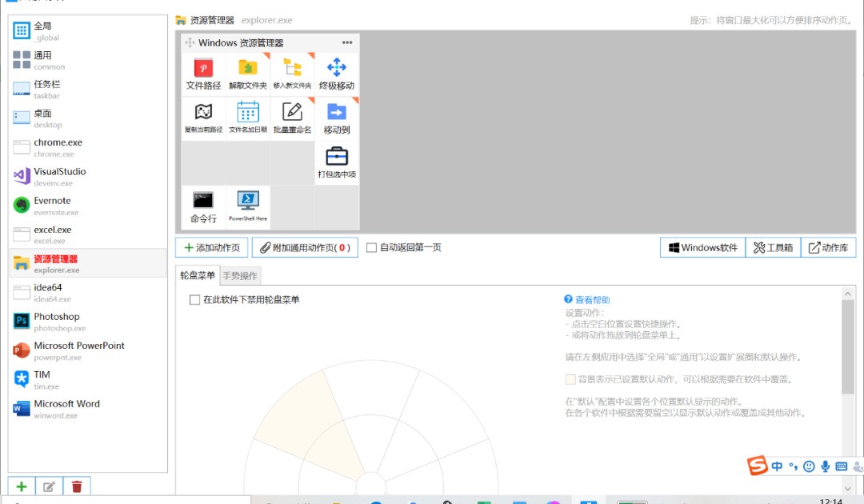The height and width of the screenshot is (504, 864).
Task: Click the Sogou input method S logo
Action: click(757, 466)
